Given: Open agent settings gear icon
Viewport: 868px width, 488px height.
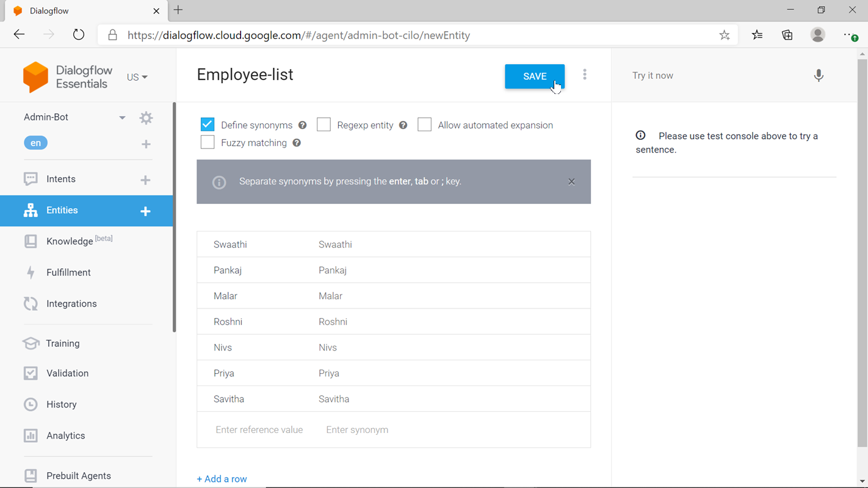Looking at the screenshot, I should 146,118.
